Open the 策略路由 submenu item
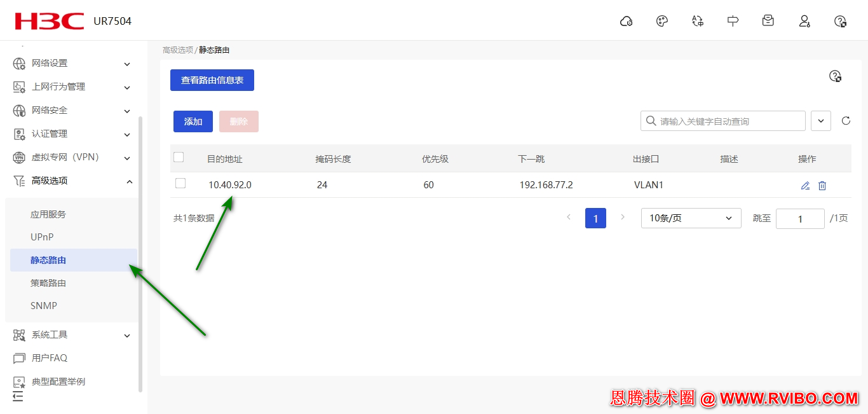The width and height of the screenshot is (868, 414). click(x=48, y=283)
